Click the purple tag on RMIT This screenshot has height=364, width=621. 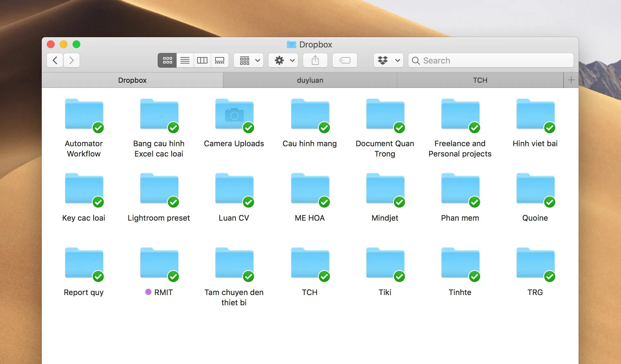148,292
